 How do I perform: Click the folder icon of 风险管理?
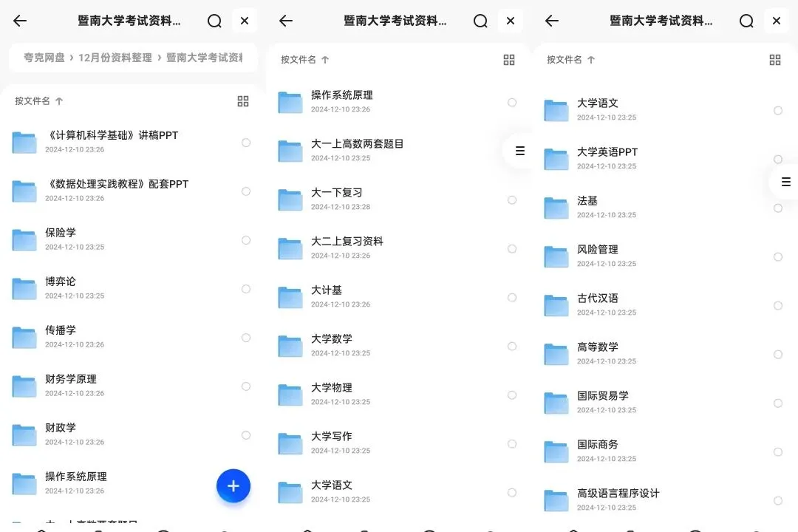556,257
